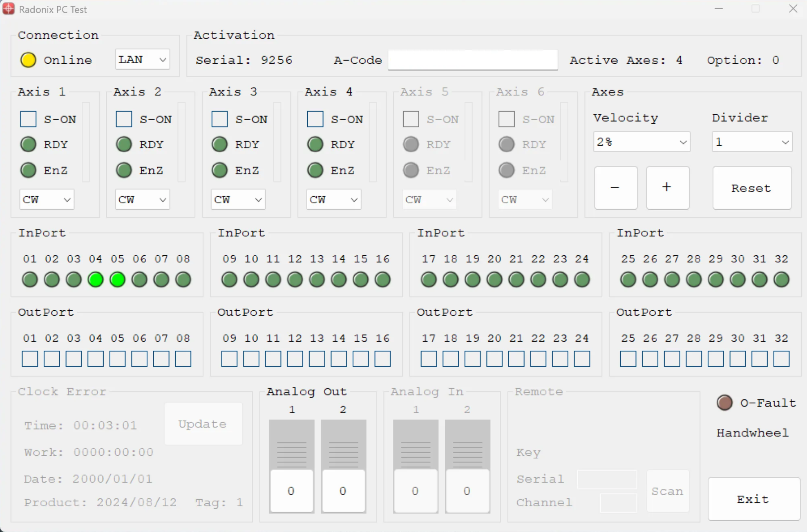This screenshot has width=807, height=532.
Task: Open the LAN connection dropdown
Action: click(142, 60)
